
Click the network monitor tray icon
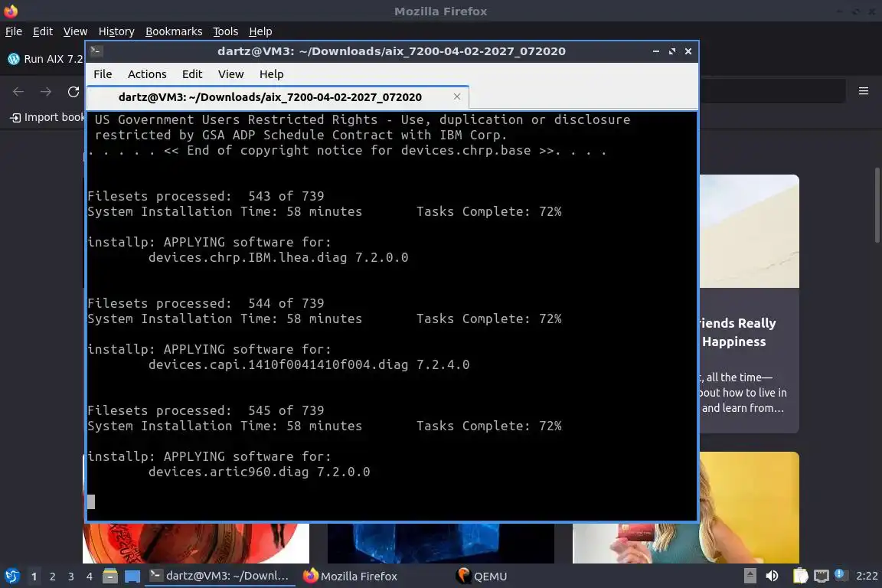[822, 576]
